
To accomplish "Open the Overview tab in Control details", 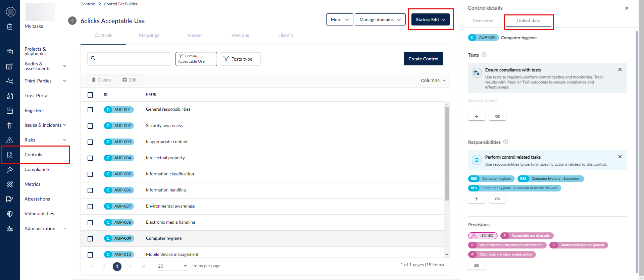I will tap(483, 21).
